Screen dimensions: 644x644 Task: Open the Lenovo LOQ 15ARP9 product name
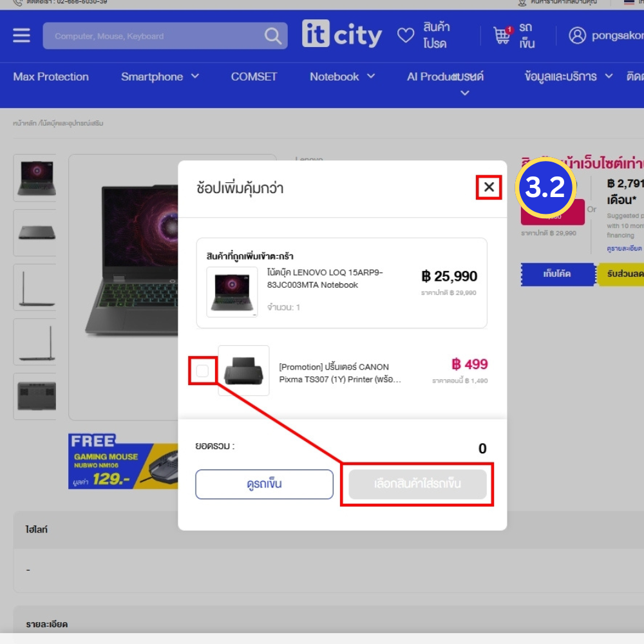pyautogui.click(x=325, y=278)
